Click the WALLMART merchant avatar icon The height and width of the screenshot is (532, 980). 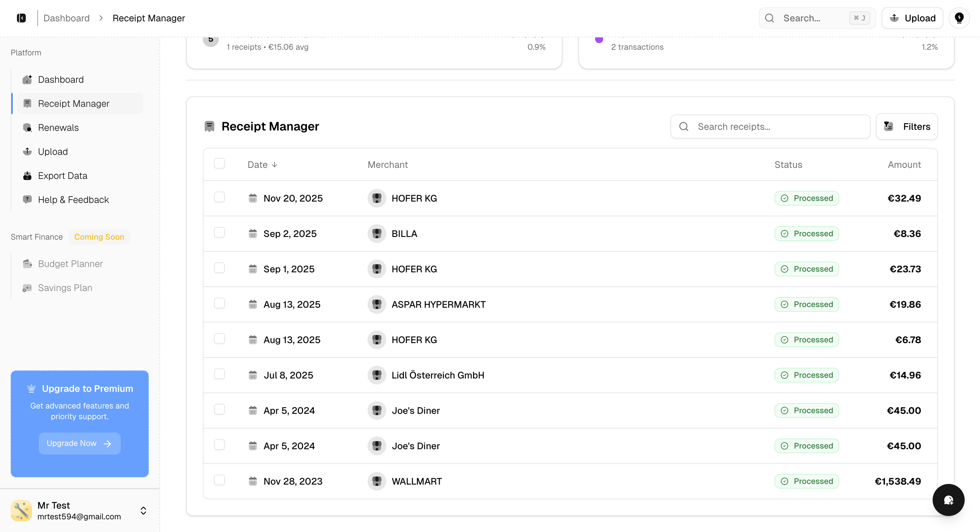(377, 481)
